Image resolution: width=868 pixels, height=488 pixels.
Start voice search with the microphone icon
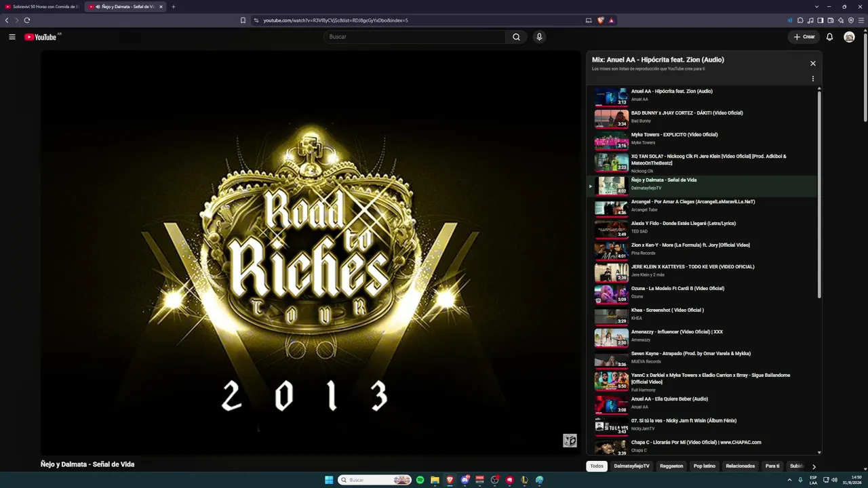pos(539,37)
